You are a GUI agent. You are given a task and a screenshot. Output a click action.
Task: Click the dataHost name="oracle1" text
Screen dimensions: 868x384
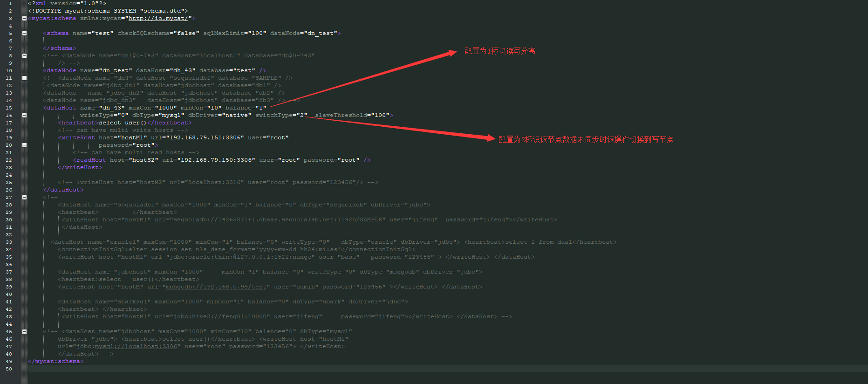95,242
